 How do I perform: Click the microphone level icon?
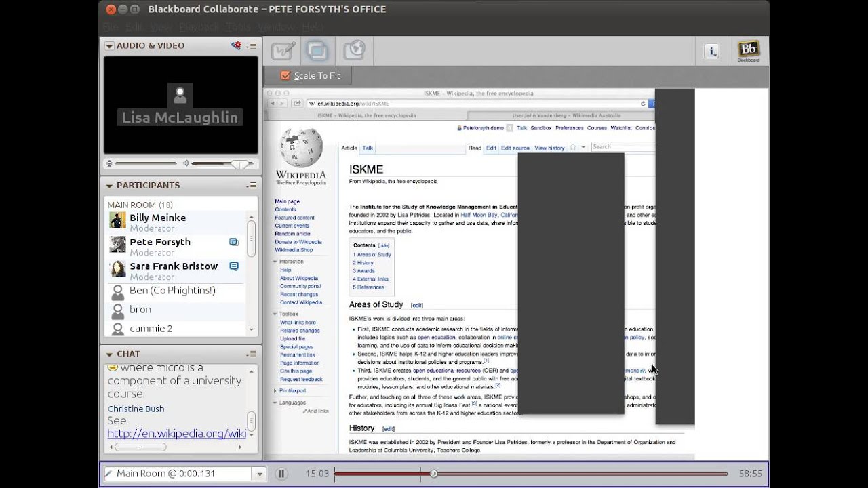(x=109, y=163)
